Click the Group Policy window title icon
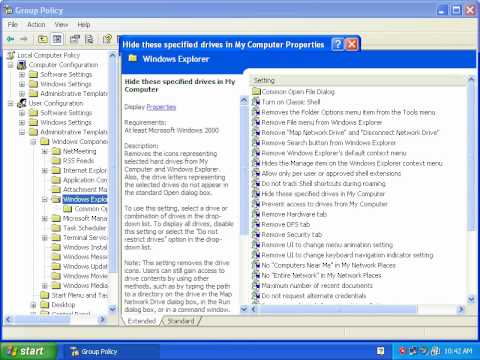The image size is (480, 360). click(x=8, y=11)
